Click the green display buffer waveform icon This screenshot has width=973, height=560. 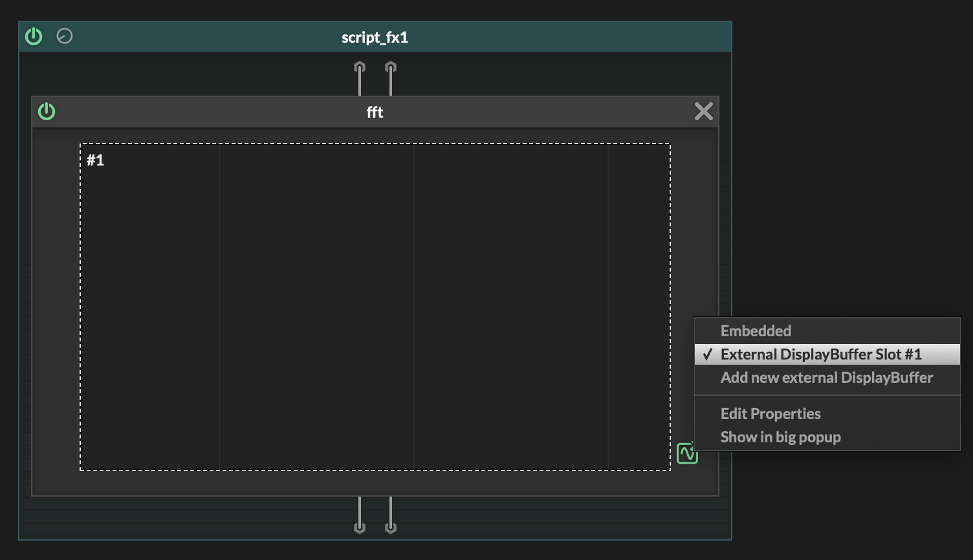(687, 453)
